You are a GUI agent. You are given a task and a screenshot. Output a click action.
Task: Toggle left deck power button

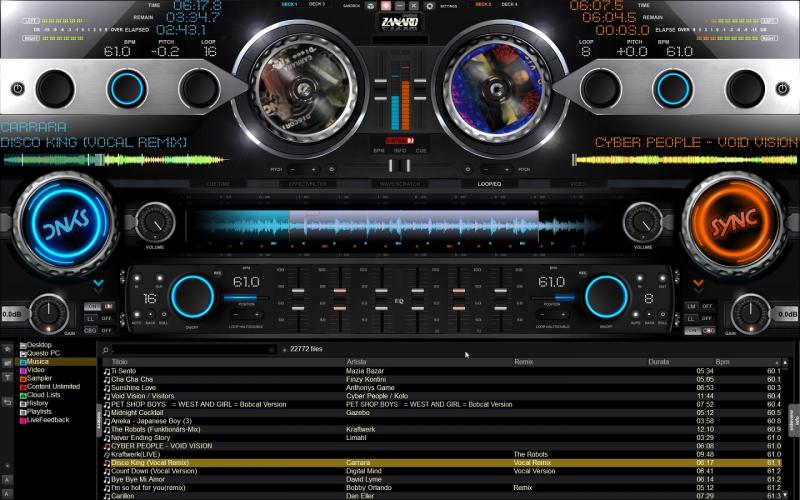point(18,89)
